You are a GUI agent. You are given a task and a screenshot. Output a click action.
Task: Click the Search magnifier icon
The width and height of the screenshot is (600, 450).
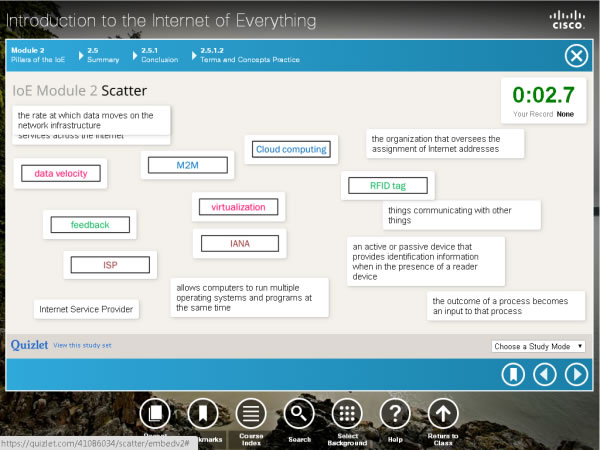click(298, 413)
